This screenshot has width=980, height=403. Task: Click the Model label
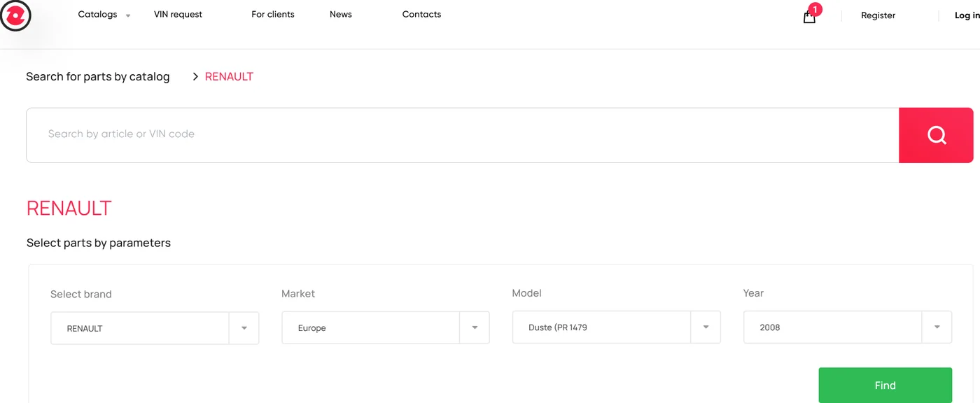click(526, 293)
